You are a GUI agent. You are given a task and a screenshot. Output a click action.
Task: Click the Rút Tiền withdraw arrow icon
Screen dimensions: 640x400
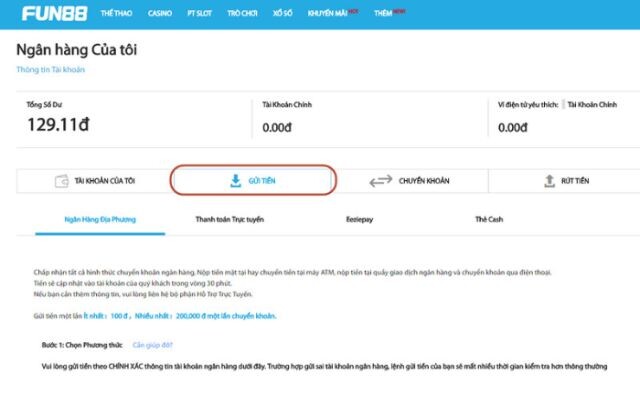click(x=549, y=181)
